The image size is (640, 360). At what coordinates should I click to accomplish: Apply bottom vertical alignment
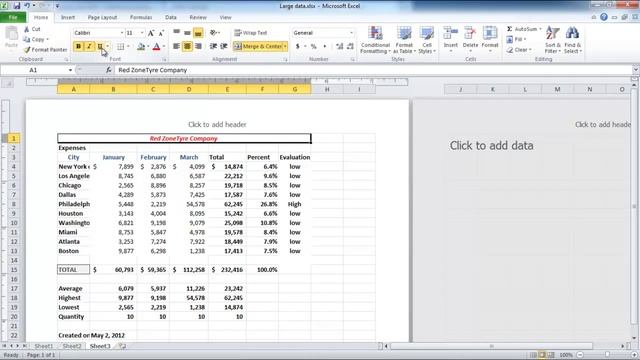click(x=198, y=33)
